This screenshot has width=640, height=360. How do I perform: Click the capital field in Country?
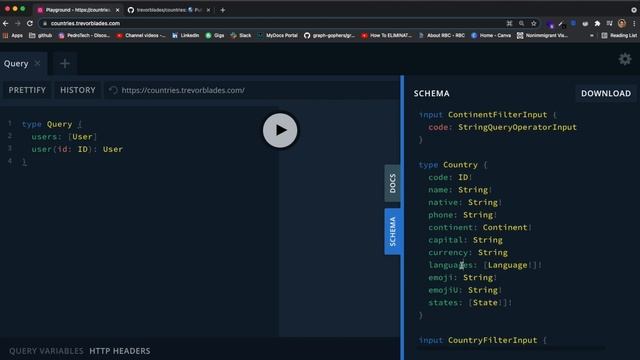[x=445, y=240]
